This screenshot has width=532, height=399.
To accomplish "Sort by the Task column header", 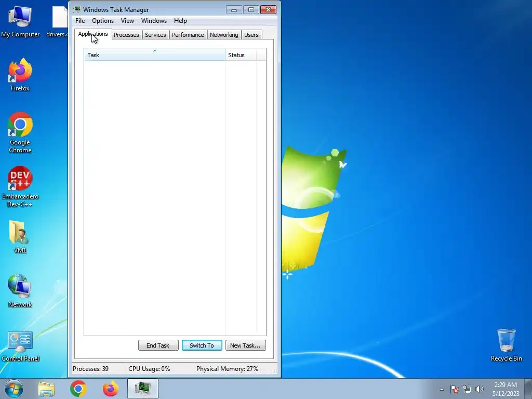I will point(155,55).
